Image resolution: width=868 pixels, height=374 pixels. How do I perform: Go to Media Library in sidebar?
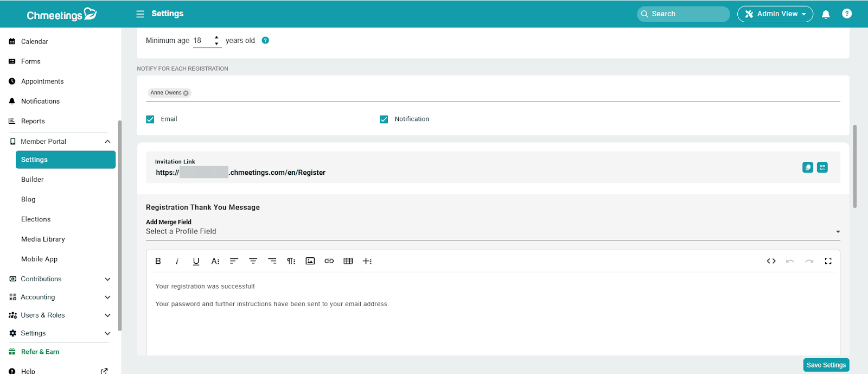pyautogui.click(x=43, y=239)
